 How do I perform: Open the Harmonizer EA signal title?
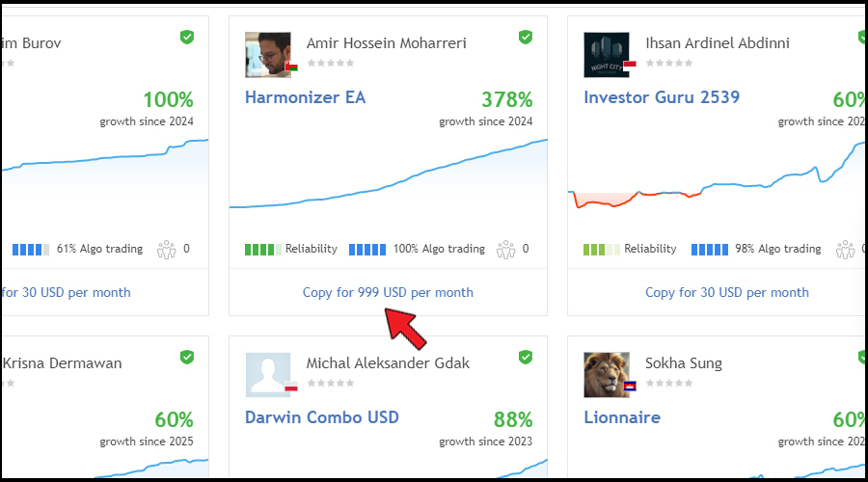(x=305, y=97)
